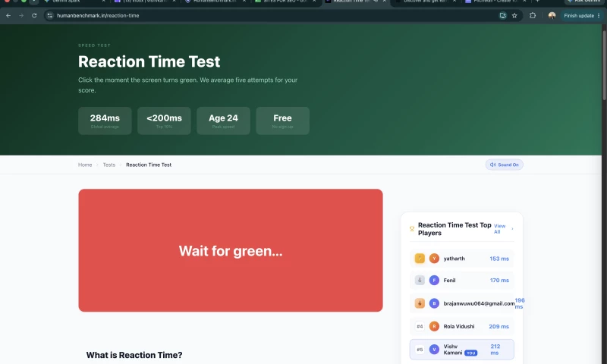The image size is (607, 364).
Task: Click the YOU badge on Vishv Kamani
Action: pyautogui.click(x=470, y=353)
